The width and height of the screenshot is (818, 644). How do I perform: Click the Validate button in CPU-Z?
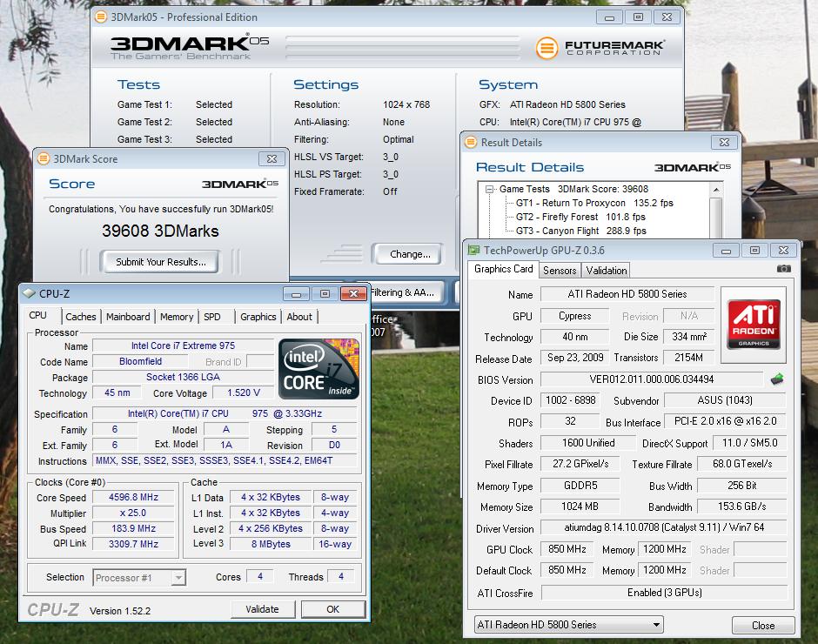coord(263,609)
